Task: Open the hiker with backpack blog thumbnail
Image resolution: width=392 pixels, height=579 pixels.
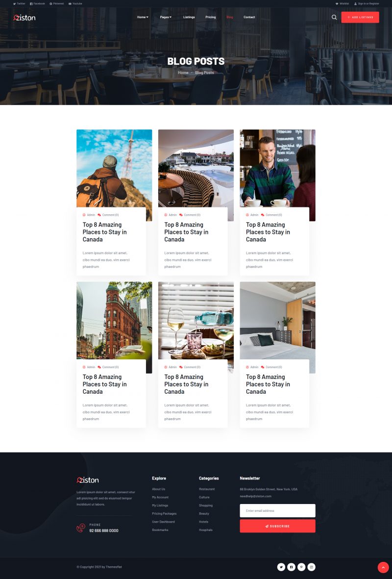Action: [x=114, y=168]
